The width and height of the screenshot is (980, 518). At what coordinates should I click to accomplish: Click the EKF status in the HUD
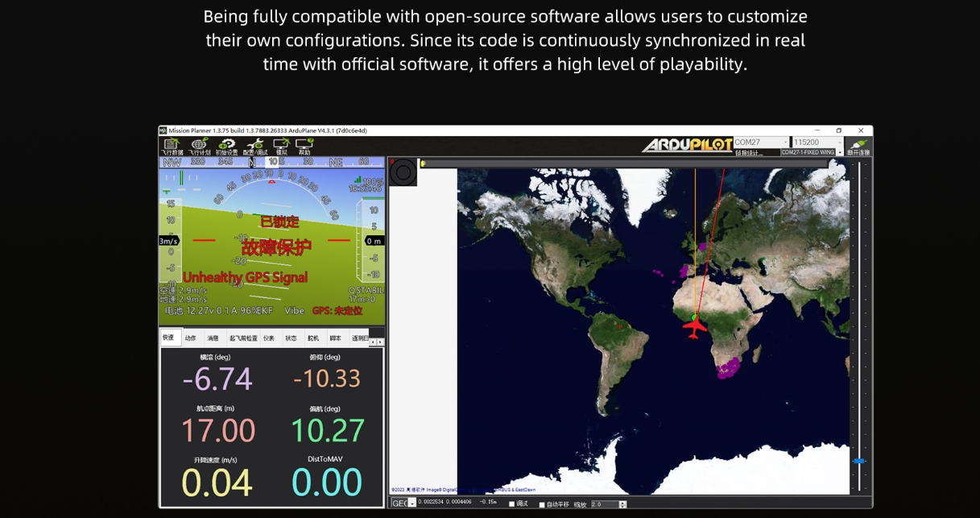coord(263,311)
